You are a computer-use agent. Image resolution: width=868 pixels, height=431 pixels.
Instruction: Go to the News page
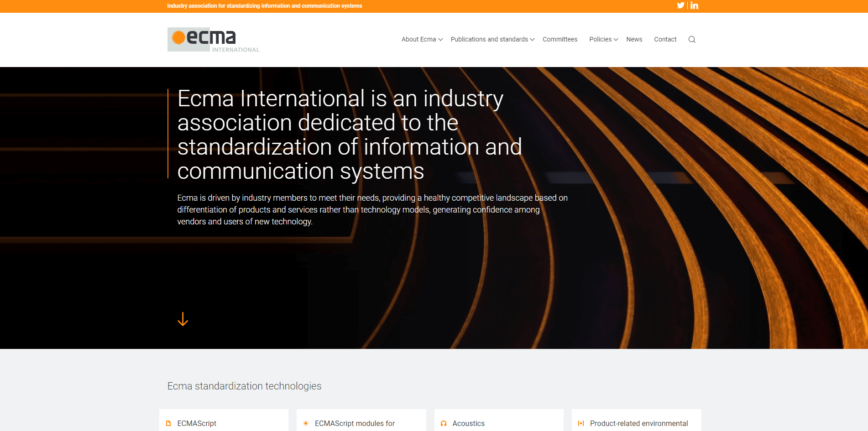[x=634, y=39]
